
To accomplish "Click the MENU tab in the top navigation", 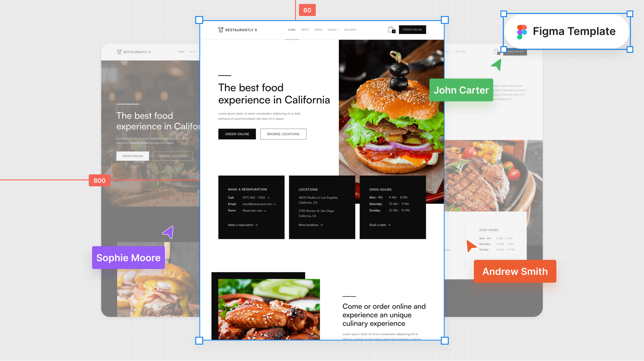I will (x=318, y=29).
